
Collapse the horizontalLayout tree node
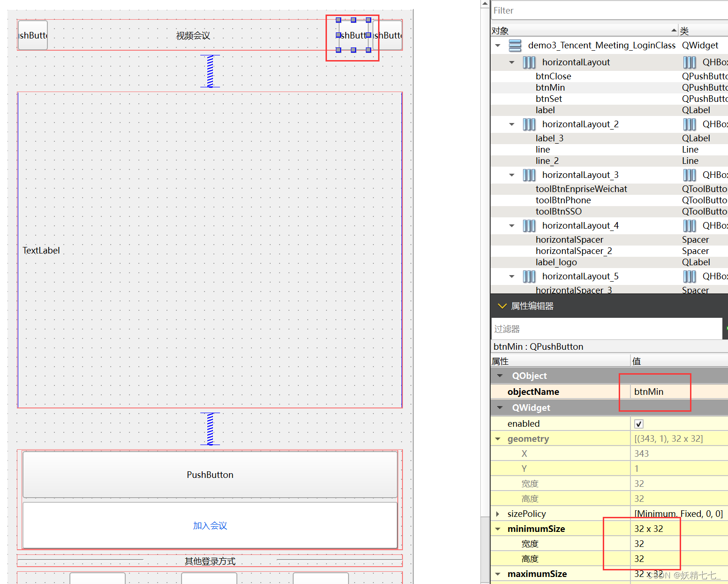(x=512, y=62)
